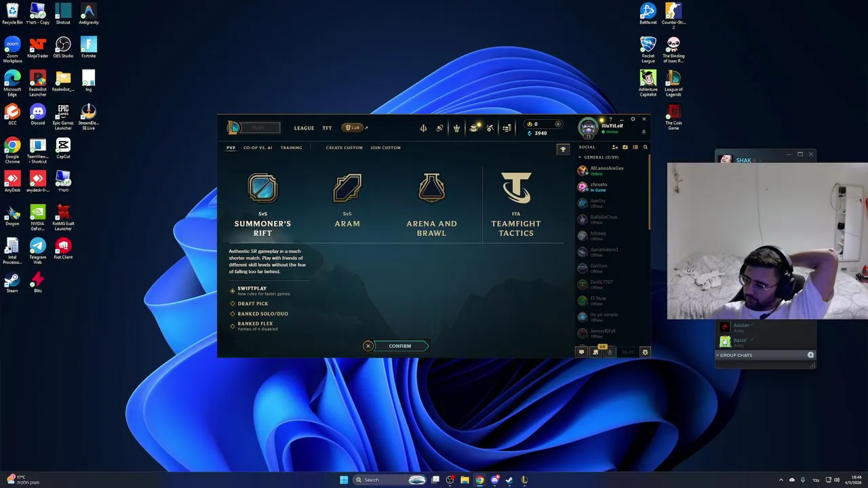
Task: Open the Store coins icon in header
Action: click(x=507, y=128)
